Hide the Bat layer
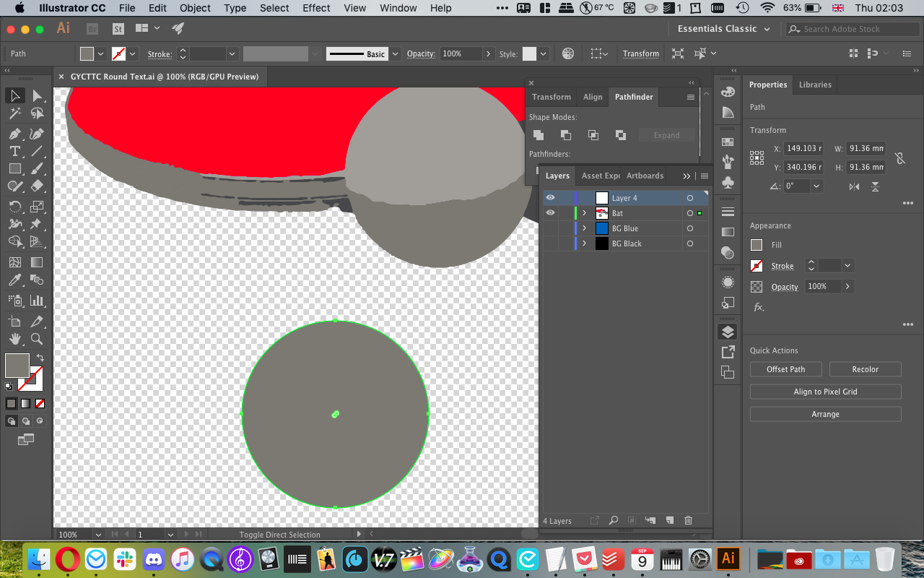924x578 pixels. [x=550, y=212]
